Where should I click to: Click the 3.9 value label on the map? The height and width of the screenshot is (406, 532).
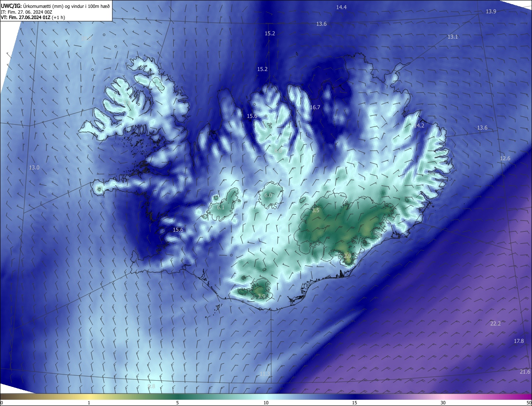coord(261,296)
